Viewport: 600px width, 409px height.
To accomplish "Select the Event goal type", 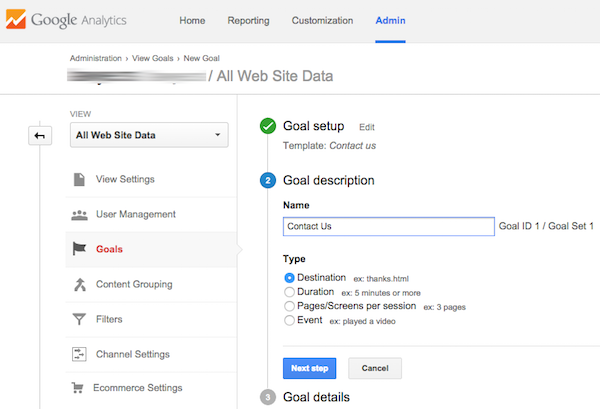I will point(289,321).
